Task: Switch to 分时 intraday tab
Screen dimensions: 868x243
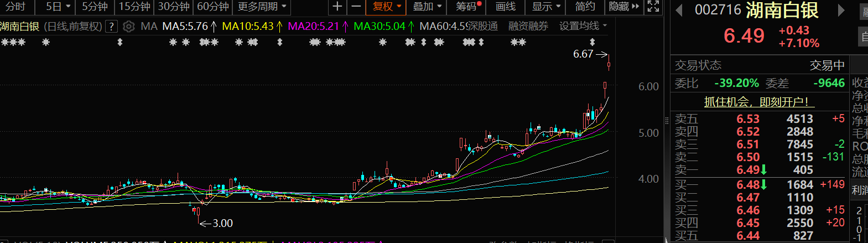Action: pos(15,7)
